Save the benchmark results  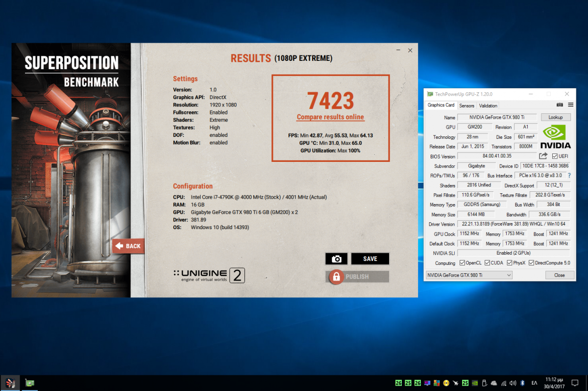tap(370, 259)
